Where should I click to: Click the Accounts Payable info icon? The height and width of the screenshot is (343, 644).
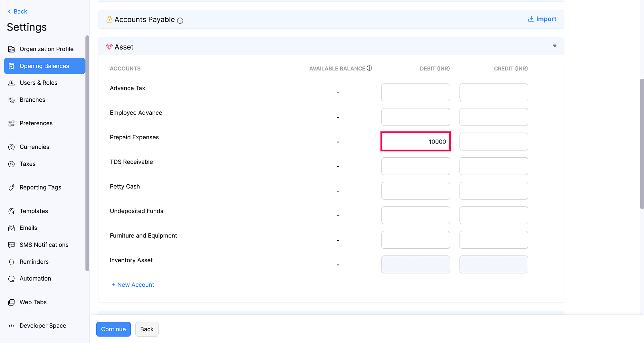coord(180,21)
